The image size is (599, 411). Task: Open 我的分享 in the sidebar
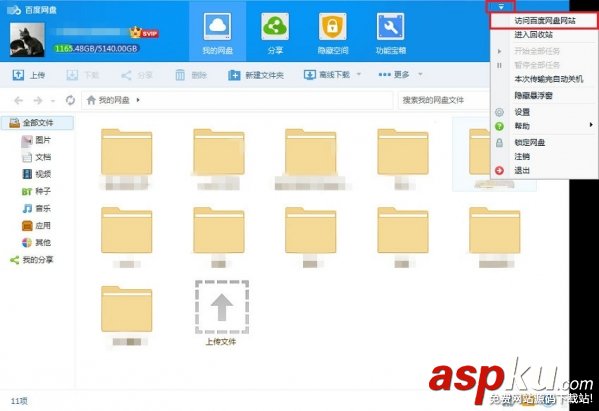click(x=31, y=260)
